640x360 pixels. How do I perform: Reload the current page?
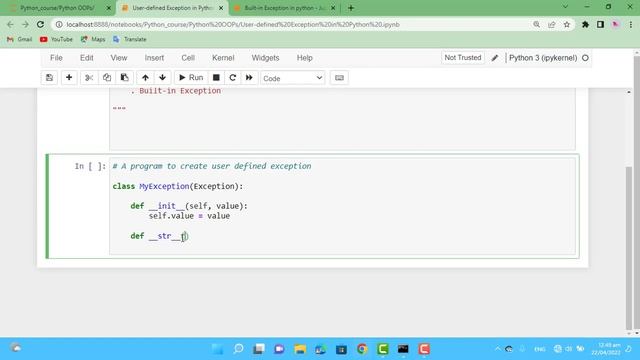[x=40, y=24]
